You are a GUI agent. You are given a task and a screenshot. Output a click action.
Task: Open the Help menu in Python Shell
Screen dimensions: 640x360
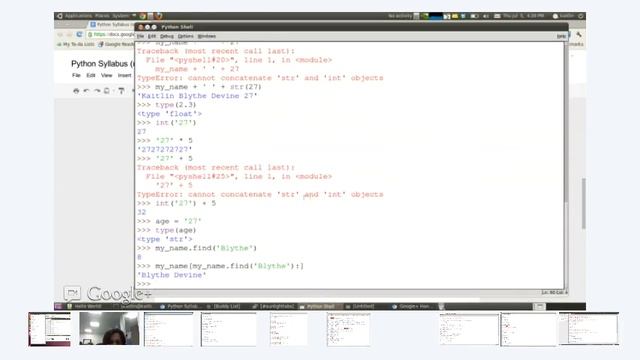pyautogui.click(x=561, y=36)
